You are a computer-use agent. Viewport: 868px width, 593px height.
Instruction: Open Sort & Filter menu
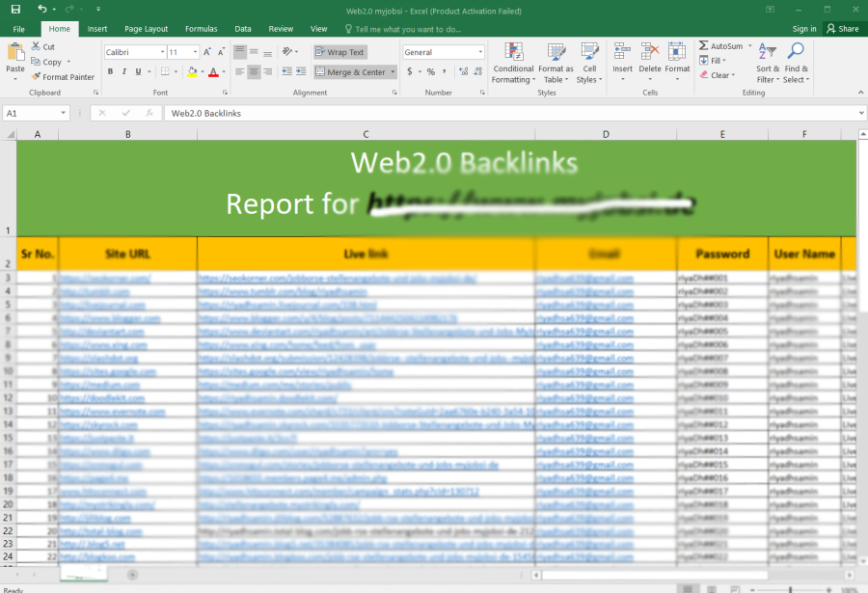point(768,63)
